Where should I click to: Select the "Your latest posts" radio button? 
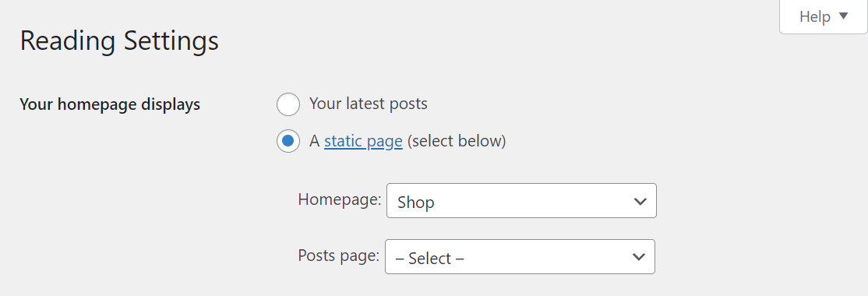pyautogui.click(x=288, y=104)
